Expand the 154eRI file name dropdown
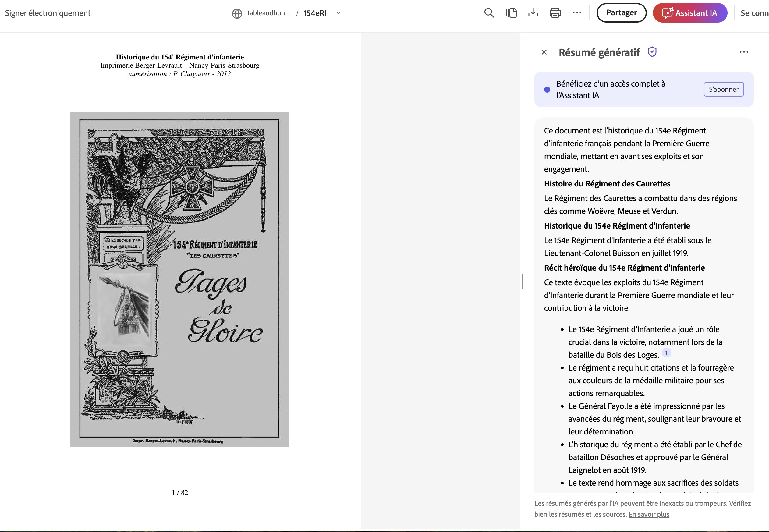 [339, 13]
